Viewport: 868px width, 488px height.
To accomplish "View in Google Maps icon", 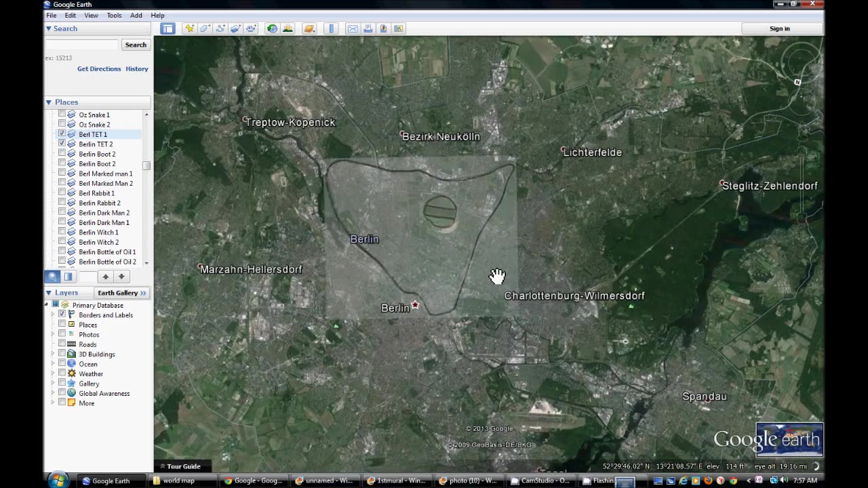I will [x=399, y=28].
